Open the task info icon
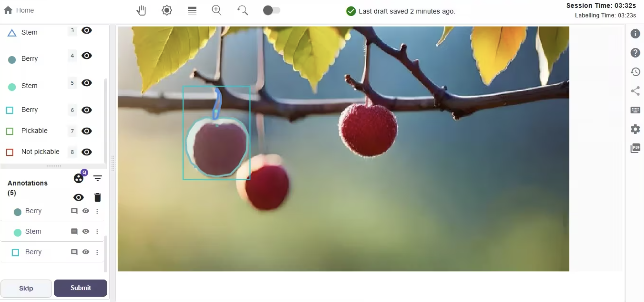This screenshot has width=644, height=302. [635, 34]
